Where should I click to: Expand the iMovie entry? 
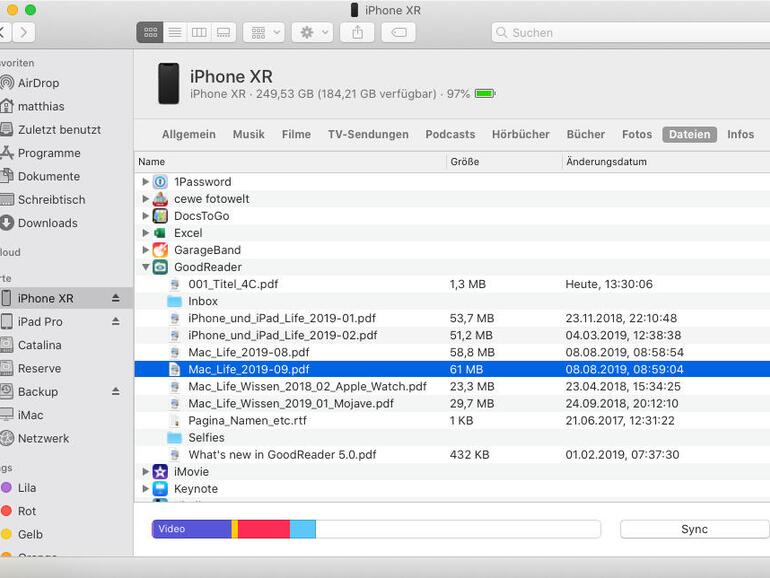click(145, 471)
